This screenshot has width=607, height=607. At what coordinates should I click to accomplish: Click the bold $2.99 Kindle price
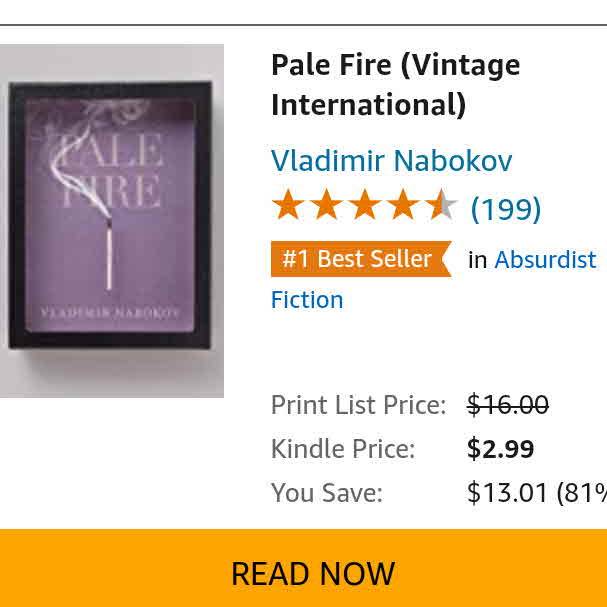[500, 449]
